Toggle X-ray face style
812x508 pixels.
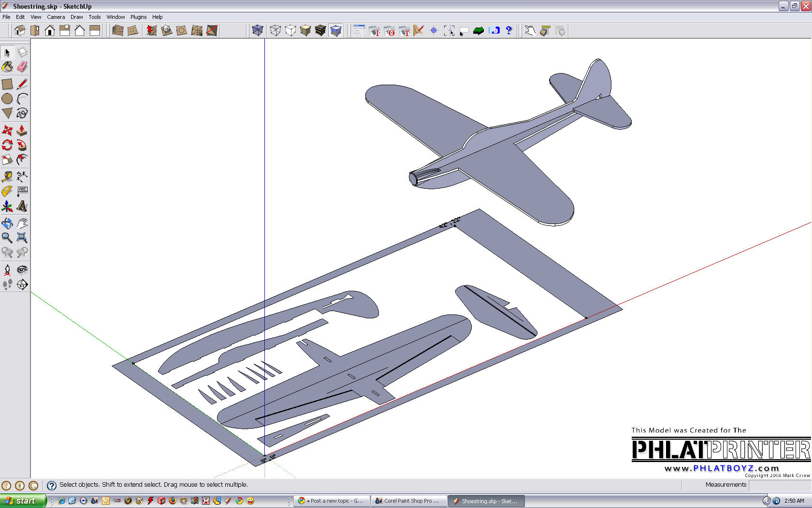pos(258,30)
